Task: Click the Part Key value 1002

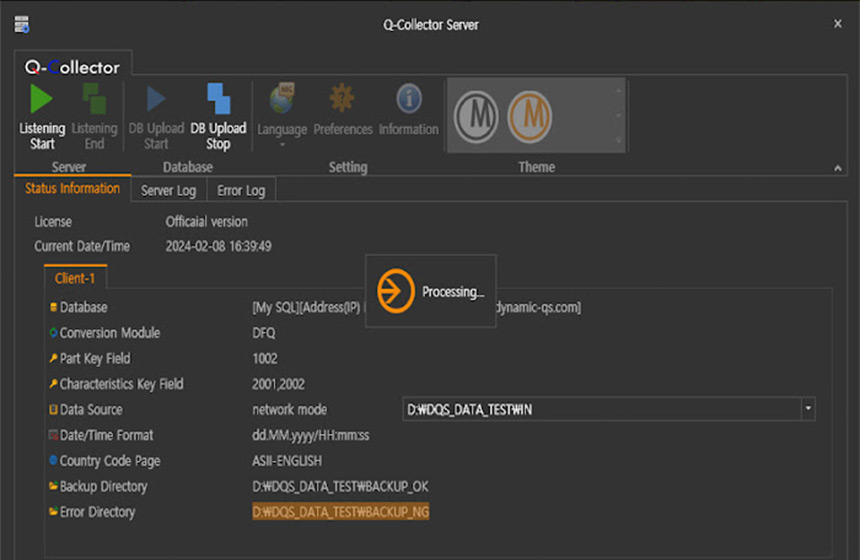Action: [265, 358]
